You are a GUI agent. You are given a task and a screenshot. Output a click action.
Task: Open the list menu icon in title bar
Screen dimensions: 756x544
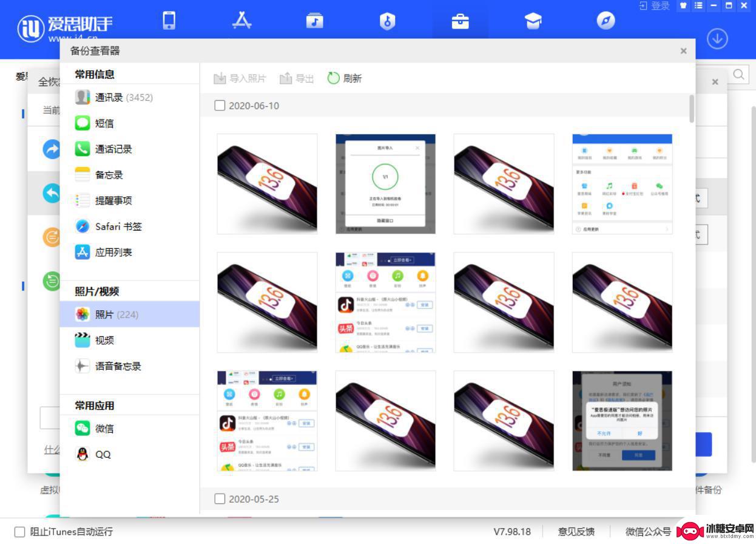pyautogui.click(x=698, y=5)
